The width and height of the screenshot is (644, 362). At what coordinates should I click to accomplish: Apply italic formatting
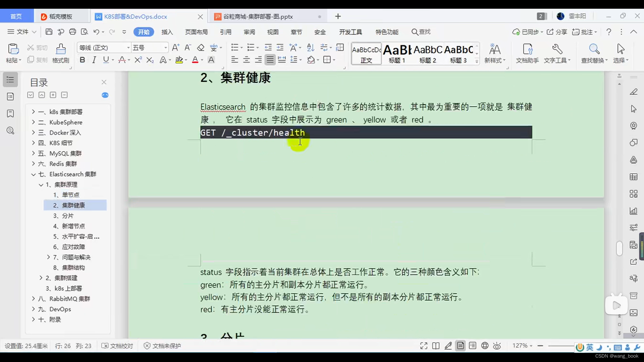[x=94, y=60]
